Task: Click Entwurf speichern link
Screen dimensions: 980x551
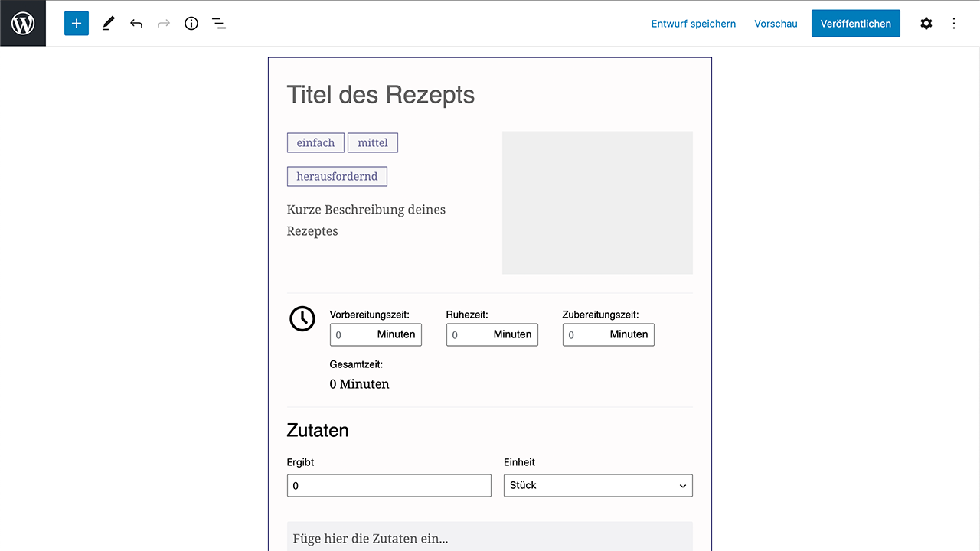Action: (693, 24)
